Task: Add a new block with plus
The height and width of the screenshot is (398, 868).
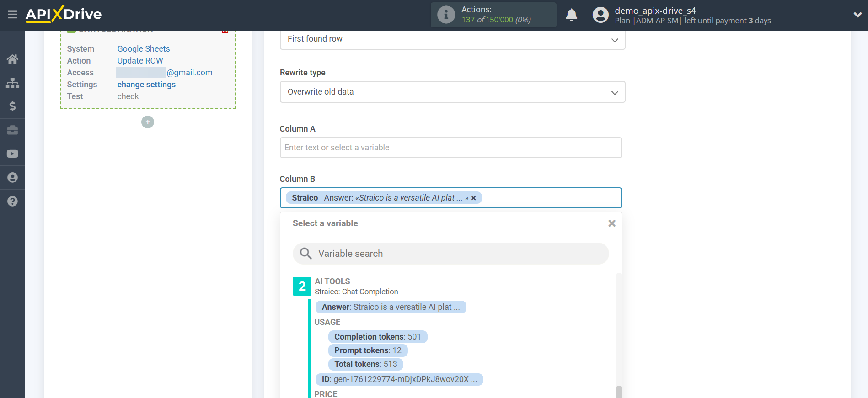Action: [148, 122]
